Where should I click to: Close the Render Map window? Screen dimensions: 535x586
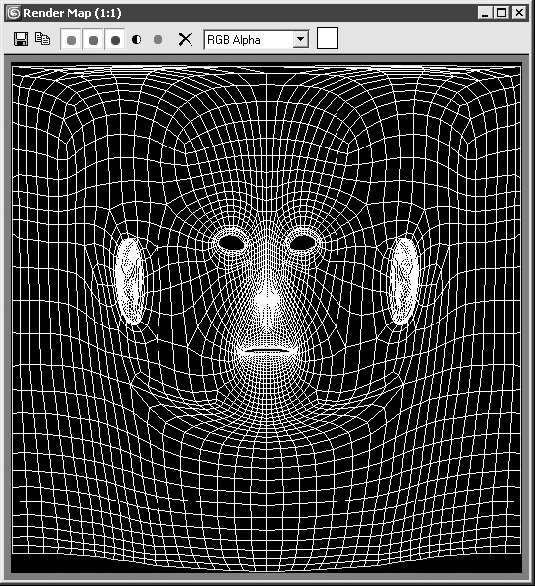[x=519, y=13]
